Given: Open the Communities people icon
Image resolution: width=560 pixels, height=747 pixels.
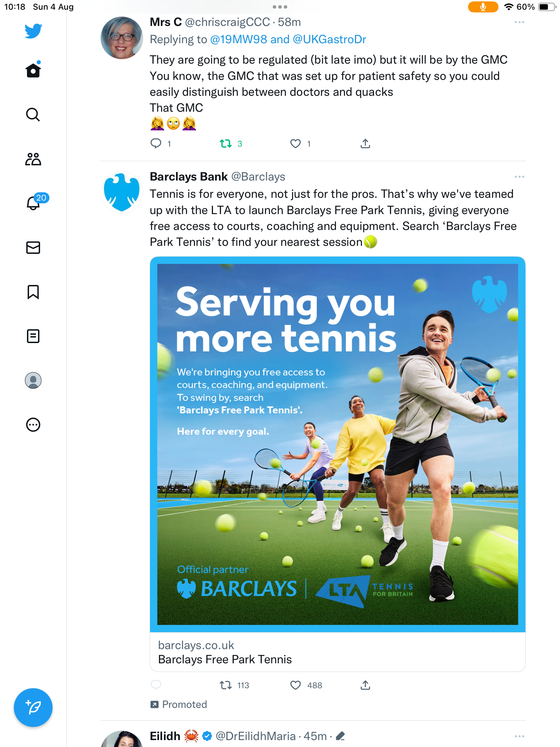Looking at the screenshot, I should (33, 159).
